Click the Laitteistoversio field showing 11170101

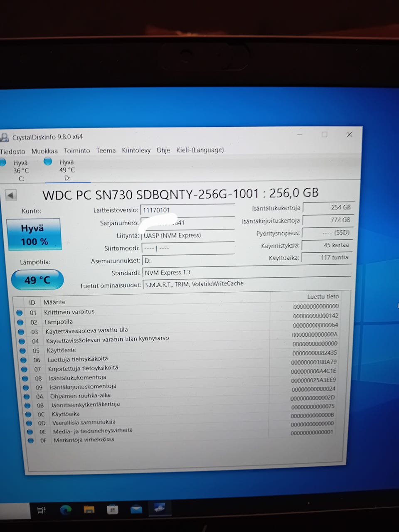pos(187,210)
